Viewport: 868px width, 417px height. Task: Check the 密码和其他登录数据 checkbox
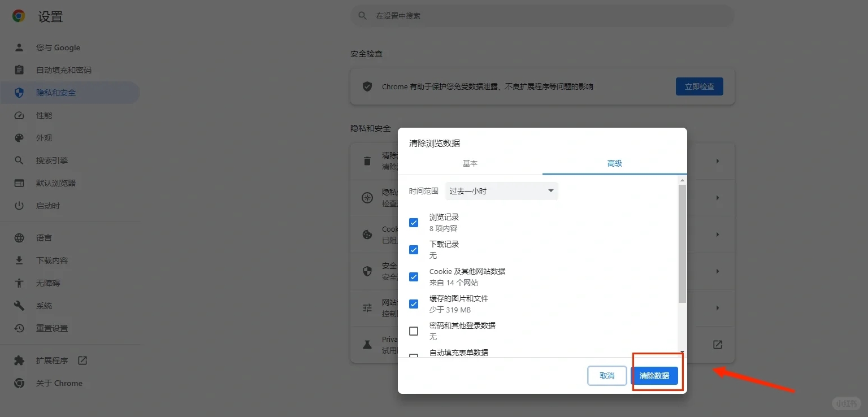click(x=414, y=331)
